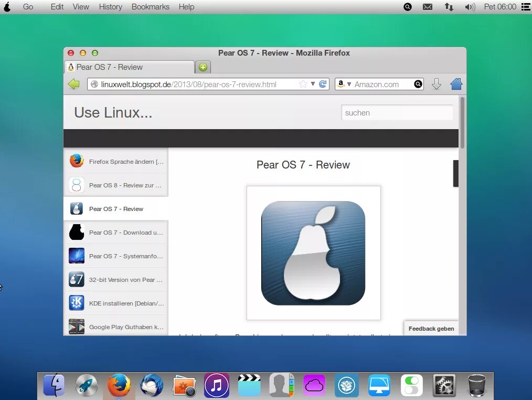Open the session list icon at top right

point(526,7)
